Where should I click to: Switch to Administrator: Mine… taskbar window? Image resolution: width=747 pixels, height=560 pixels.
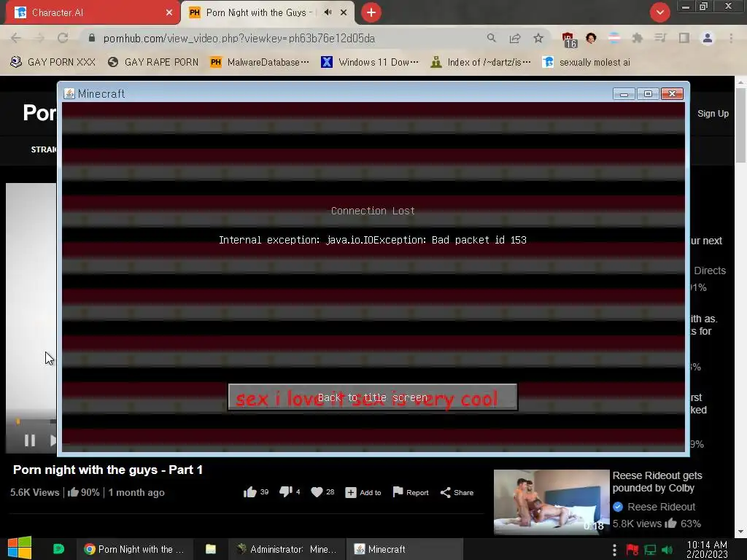[x=287, y=549]
